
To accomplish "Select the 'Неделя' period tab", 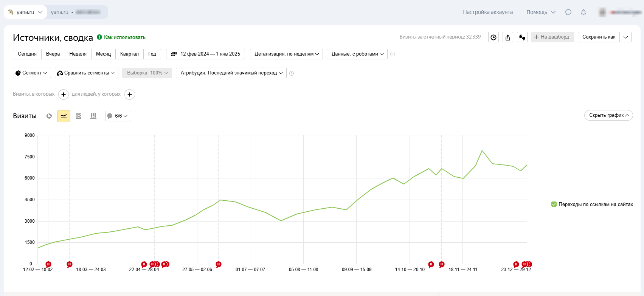I will (78, 54).
